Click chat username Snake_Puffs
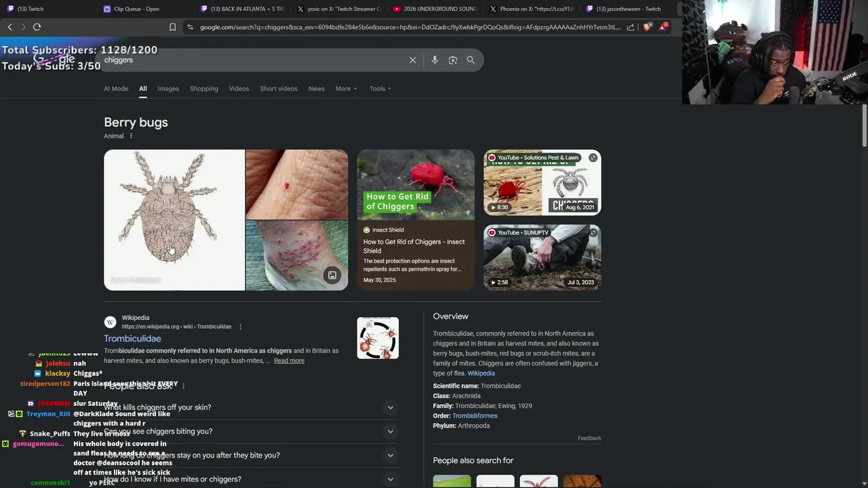The height and width of the screenshot is (488, 868). 50,434
